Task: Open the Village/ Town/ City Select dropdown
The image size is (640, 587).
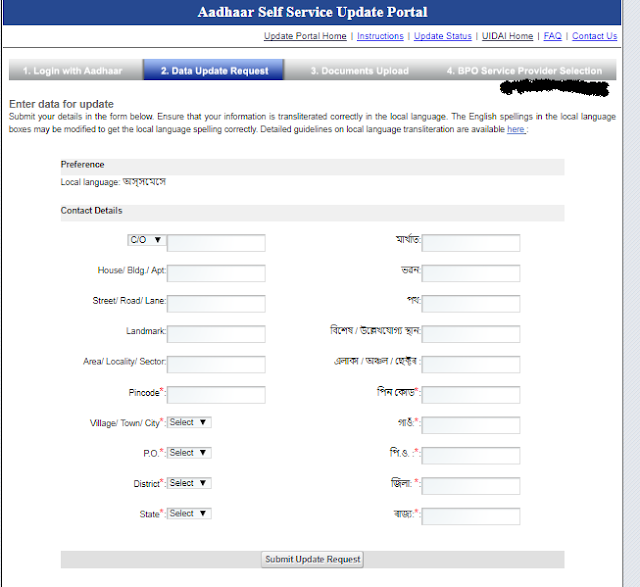Action: coord(189,422)
